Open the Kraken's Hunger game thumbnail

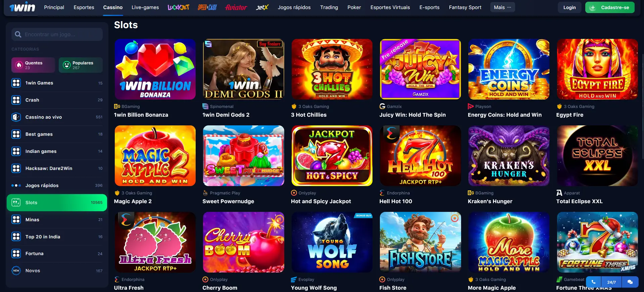[x=509, y=156]
